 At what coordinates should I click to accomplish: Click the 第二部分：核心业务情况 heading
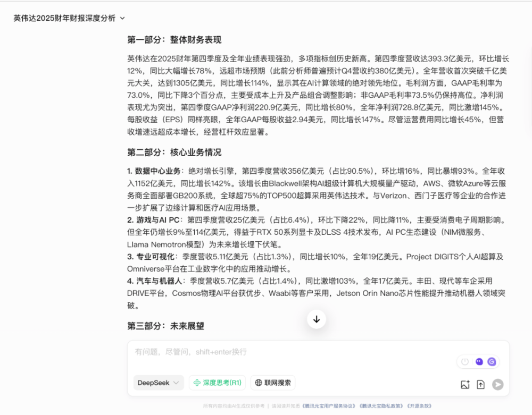(x=174, y=153)
